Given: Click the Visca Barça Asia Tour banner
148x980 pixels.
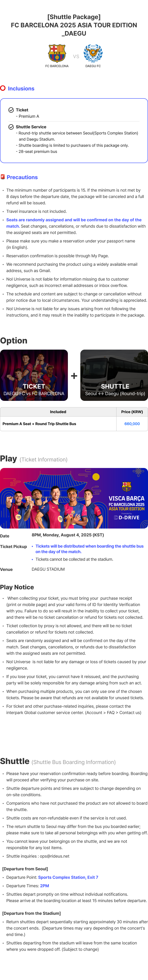Looking at the screenshot, I should tap(74, 498).
